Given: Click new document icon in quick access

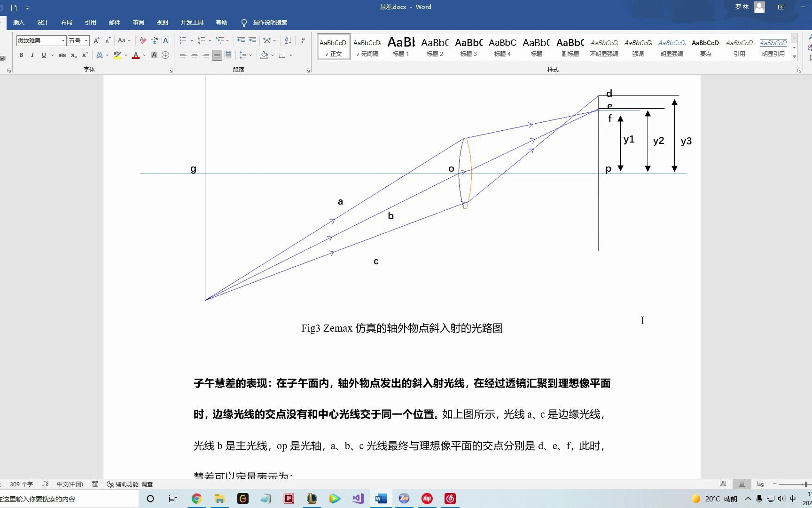Looking at the screenshot, I should pos(14,8).
